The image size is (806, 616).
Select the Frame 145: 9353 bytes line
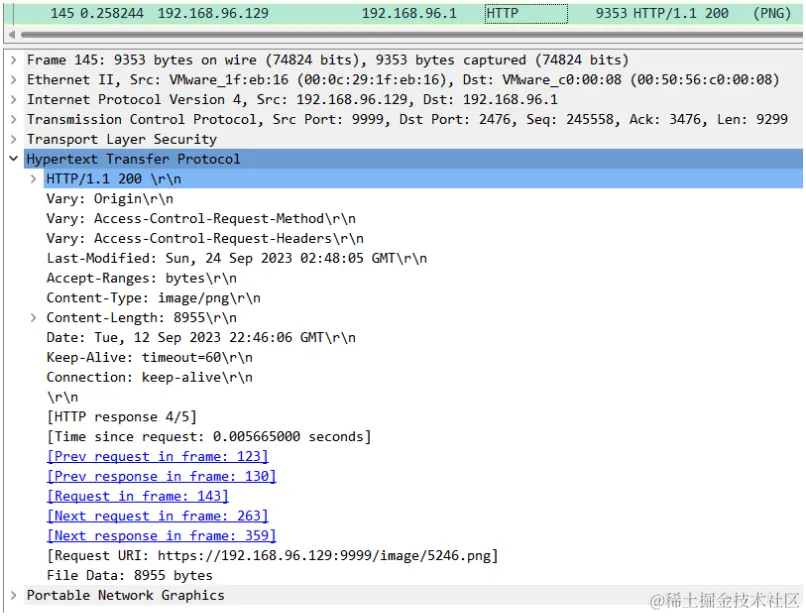click(x=327, y=60)
